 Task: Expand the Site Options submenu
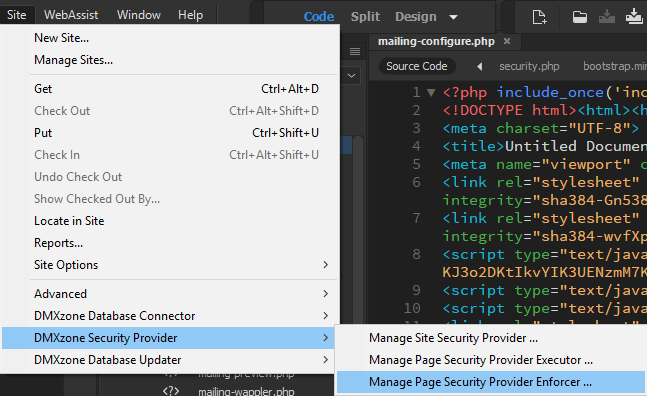tap(170, 265)
